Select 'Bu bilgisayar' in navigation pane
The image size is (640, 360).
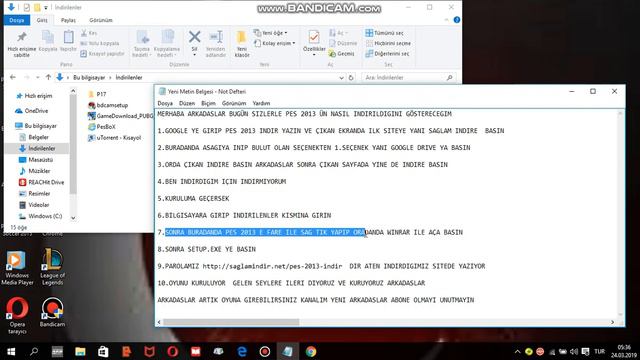36,126
